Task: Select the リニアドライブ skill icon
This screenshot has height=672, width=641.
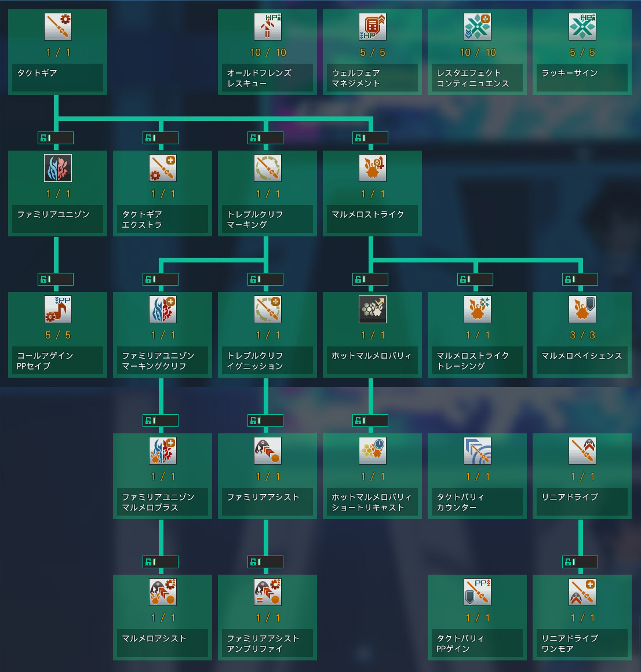Action: click(582, 451)
